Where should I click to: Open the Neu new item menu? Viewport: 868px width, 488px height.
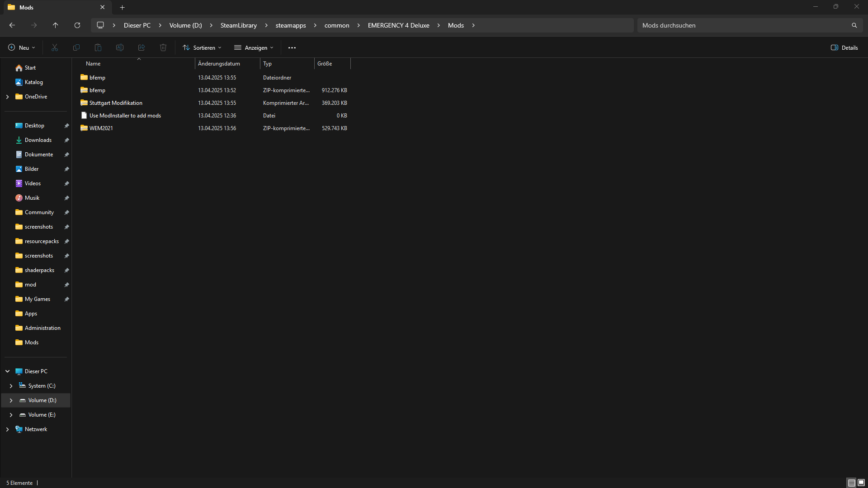tap(21, 47)
